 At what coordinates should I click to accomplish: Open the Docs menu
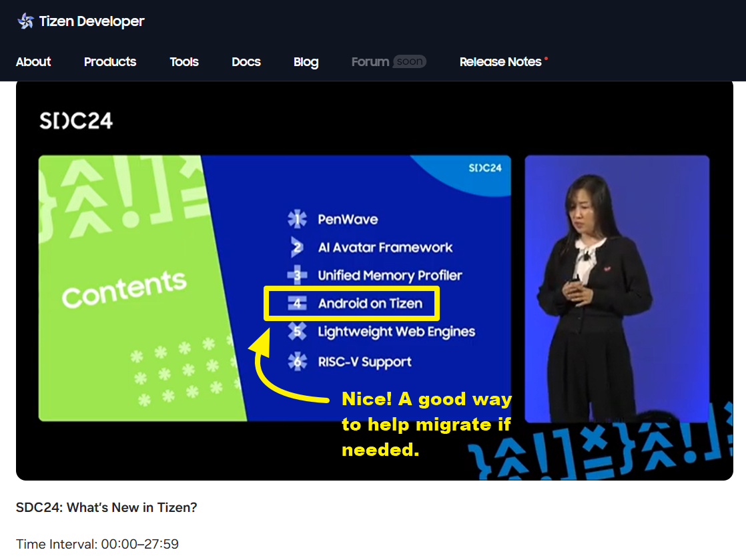click(246, 61)
